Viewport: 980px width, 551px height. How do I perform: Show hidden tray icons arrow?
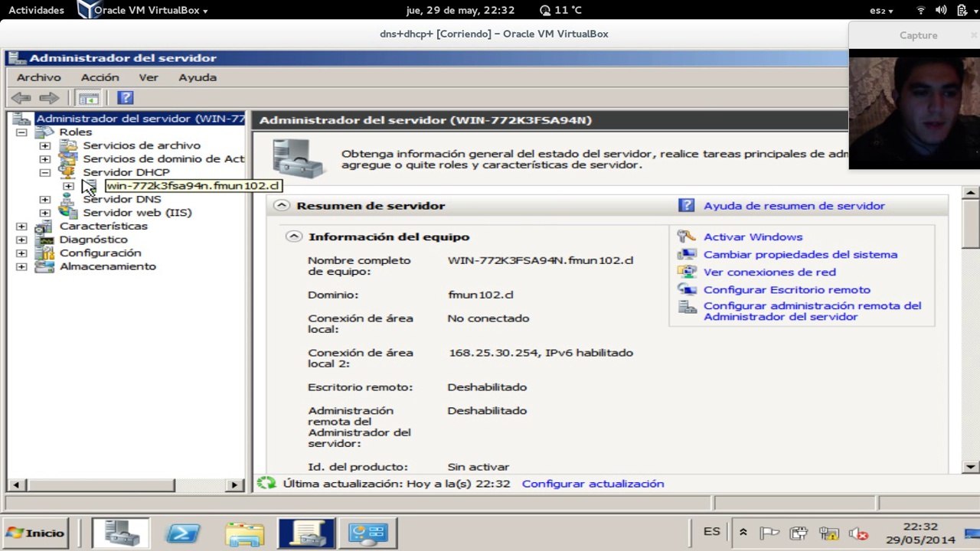(x=743, y=533)
